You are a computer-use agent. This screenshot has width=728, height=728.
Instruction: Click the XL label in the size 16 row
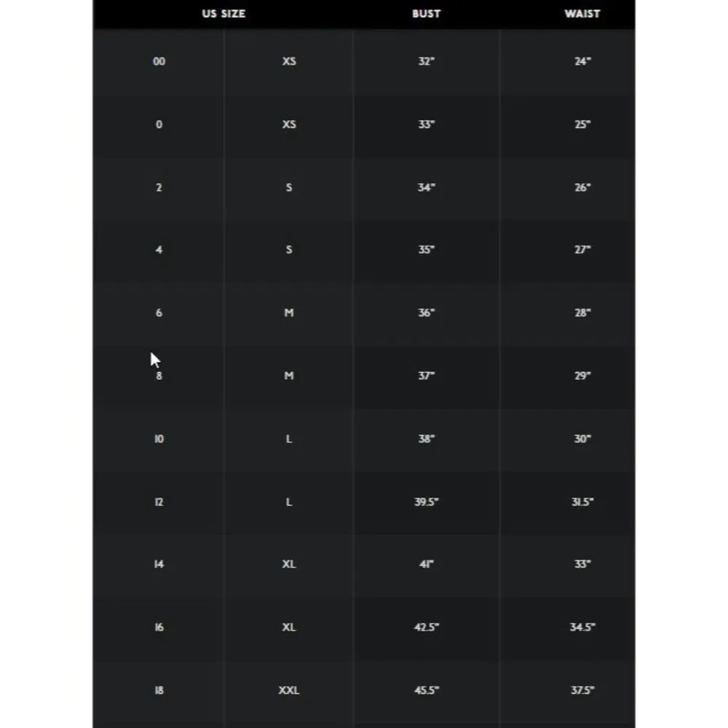click(x=289, y=628)
